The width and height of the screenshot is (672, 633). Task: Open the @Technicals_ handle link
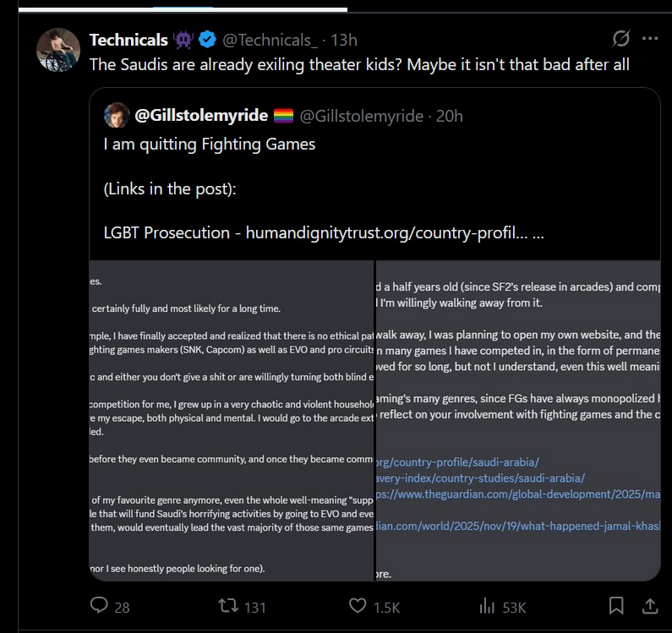pos(270,40)
